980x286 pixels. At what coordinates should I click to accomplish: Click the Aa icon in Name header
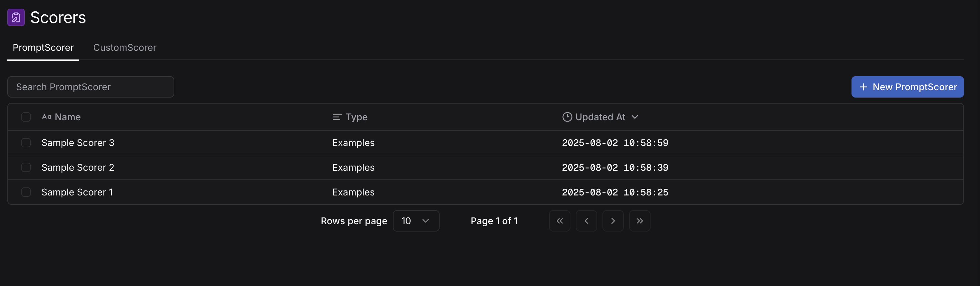[x=46, y=117]
